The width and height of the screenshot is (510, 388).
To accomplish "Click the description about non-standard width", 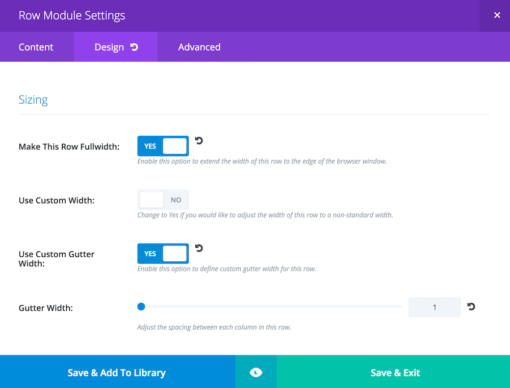I will (265, 215).
